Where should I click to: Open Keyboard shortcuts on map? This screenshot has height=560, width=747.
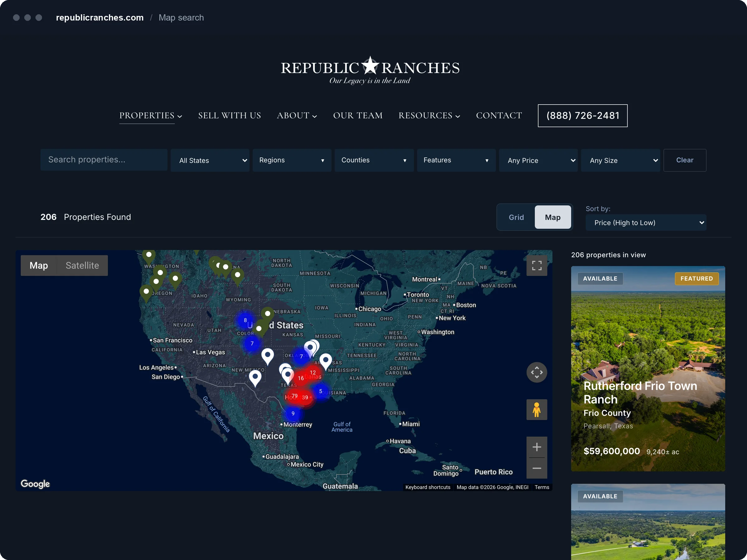(x=428, y=487)
